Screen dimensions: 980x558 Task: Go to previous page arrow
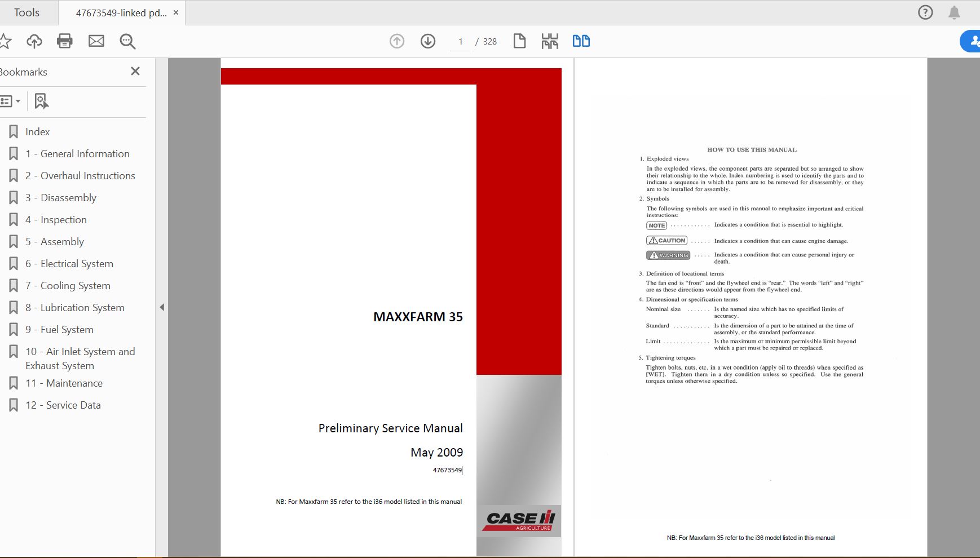click(396, 41)
